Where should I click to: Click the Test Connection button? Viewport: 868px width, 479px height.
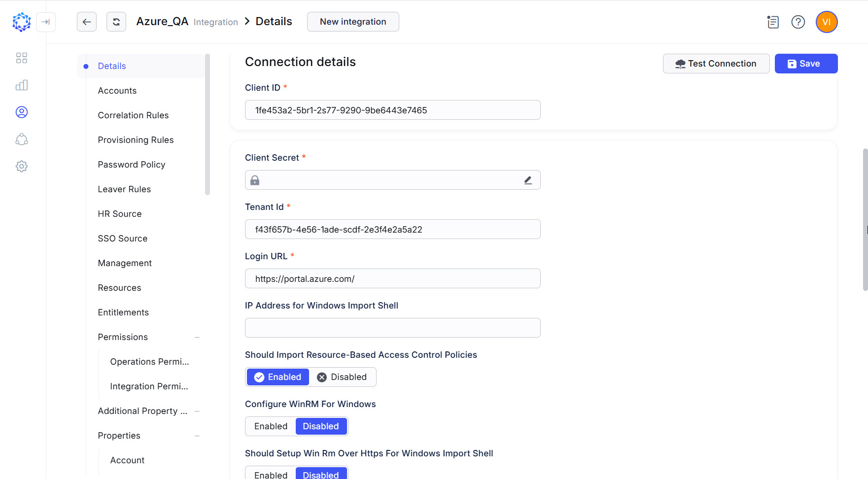(x=716, y=64)
